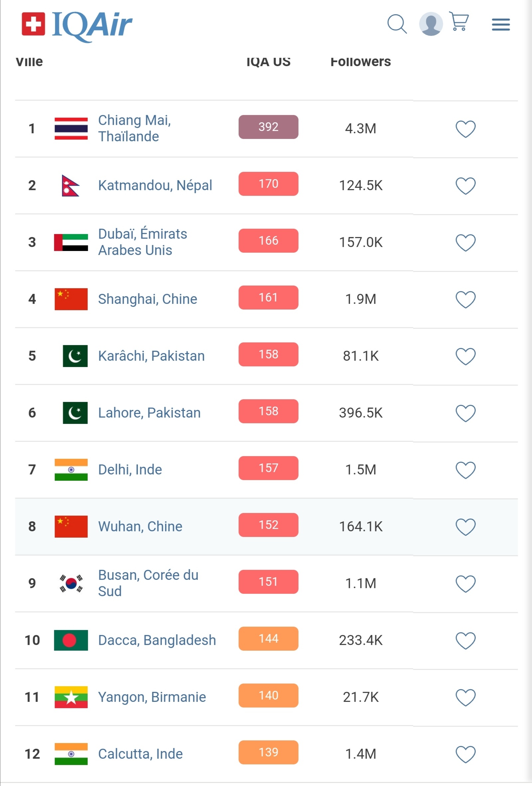532x786 pixels.
Task: Favorite Delhi, Inde using its heart
Action: (465, 470)
